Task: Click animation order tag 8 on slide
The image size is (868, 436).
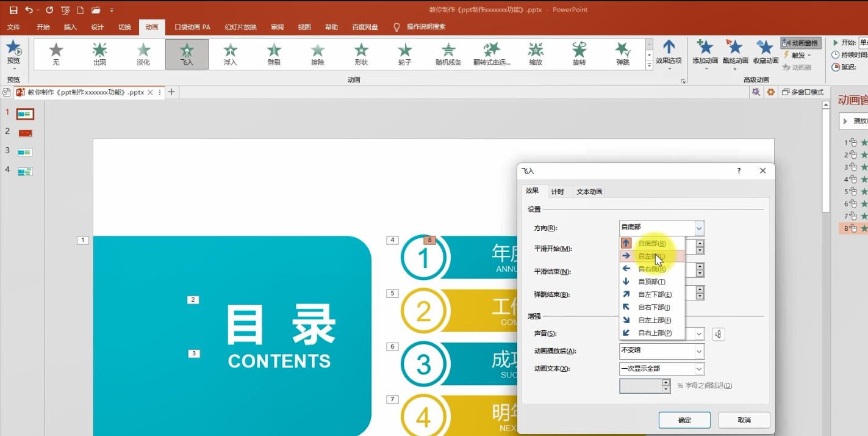Action: click(x=430, y=240)
